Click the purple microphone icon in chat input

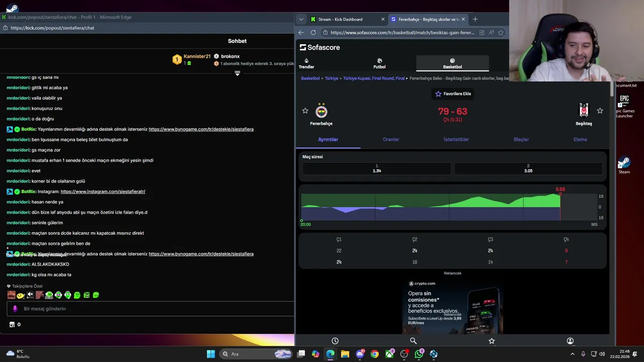point(15,309)
